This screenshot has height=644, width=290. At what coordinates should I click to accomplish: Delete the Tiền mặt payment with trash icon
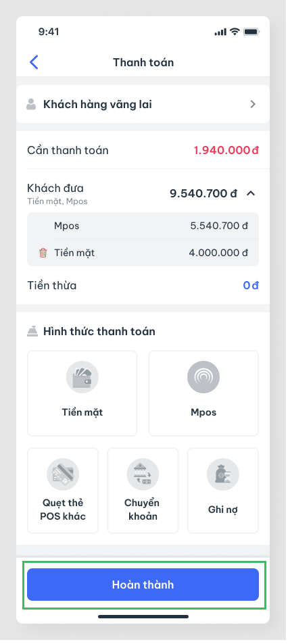tap(43, 253)
